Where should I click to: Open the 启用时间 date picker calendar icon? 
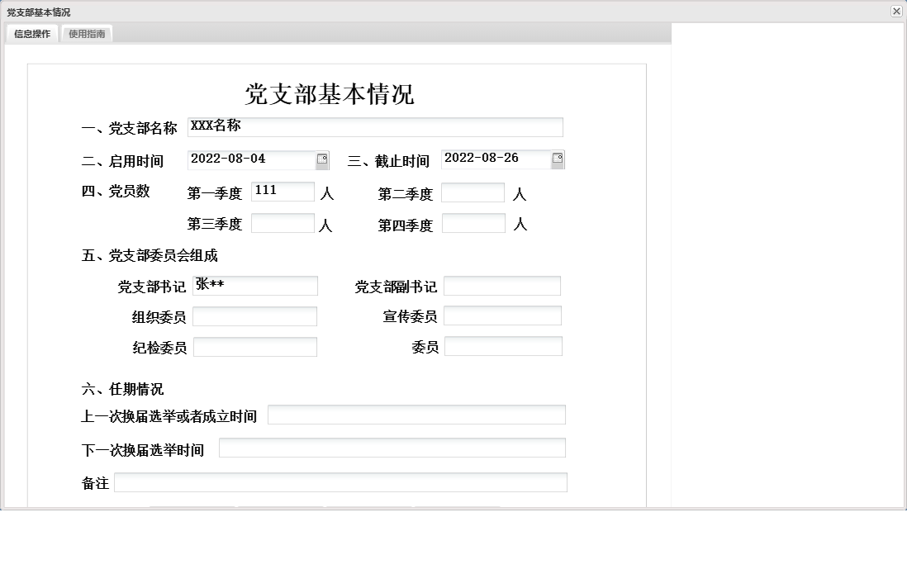(321, 159)
